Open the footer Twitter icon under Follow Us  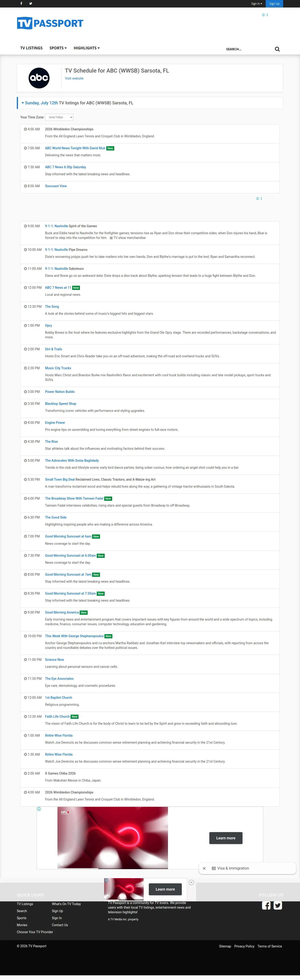[278, 905]
